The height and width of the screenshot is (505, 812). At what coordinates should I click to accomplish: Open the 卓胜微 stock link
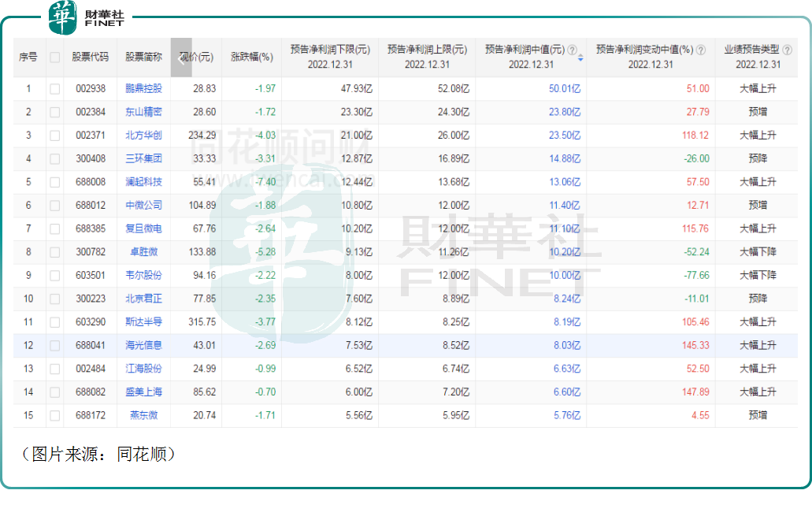click(x=143, y=252)
